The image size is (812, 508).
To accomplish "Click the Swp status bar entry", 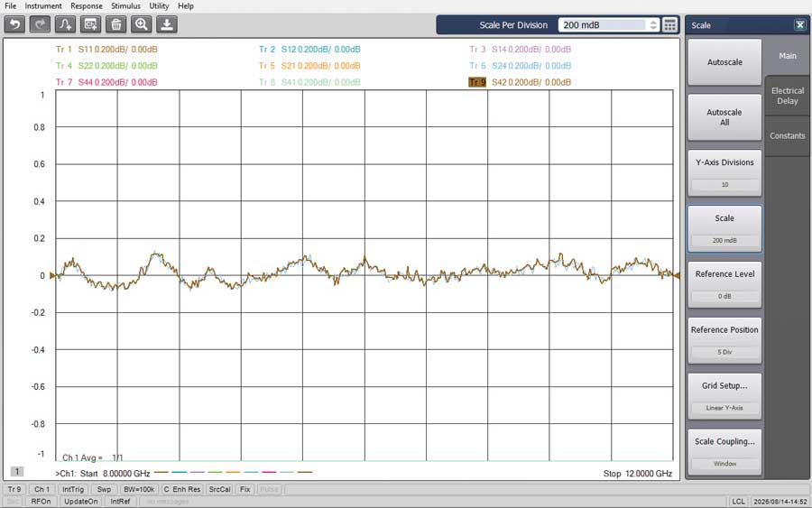I will 104,489.
